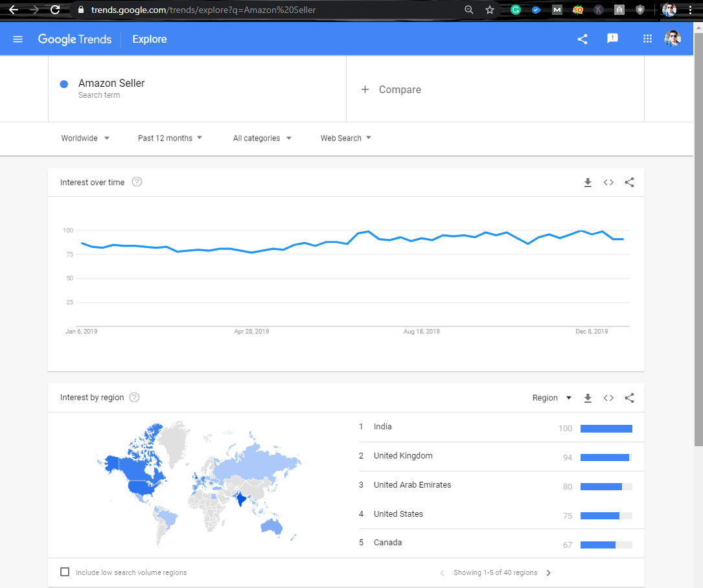Open the SQ extension icon
The width and height of the screenshot is (703, 588).
coord(578,10)
